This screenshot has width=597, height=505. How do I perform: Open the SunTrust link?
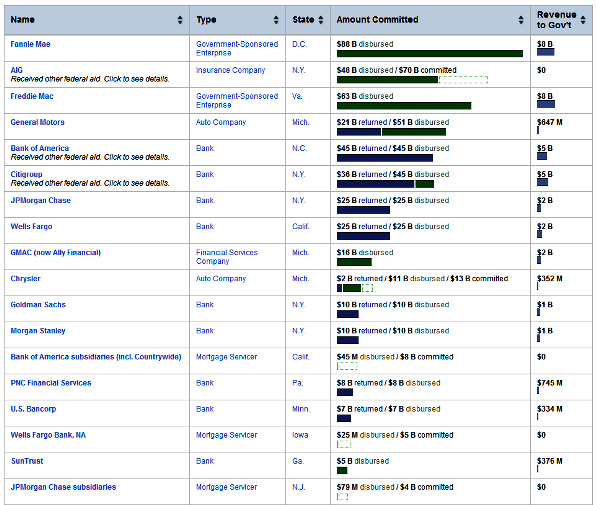click(x=27, y=461)
